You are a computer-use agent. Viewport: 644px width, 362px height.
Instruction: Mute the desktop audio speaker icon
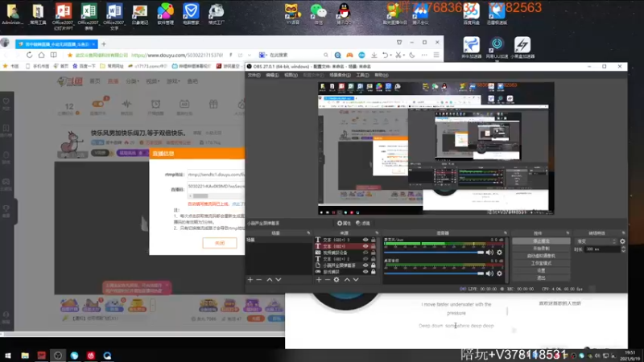pyautogui.click(x=489, y=274)
